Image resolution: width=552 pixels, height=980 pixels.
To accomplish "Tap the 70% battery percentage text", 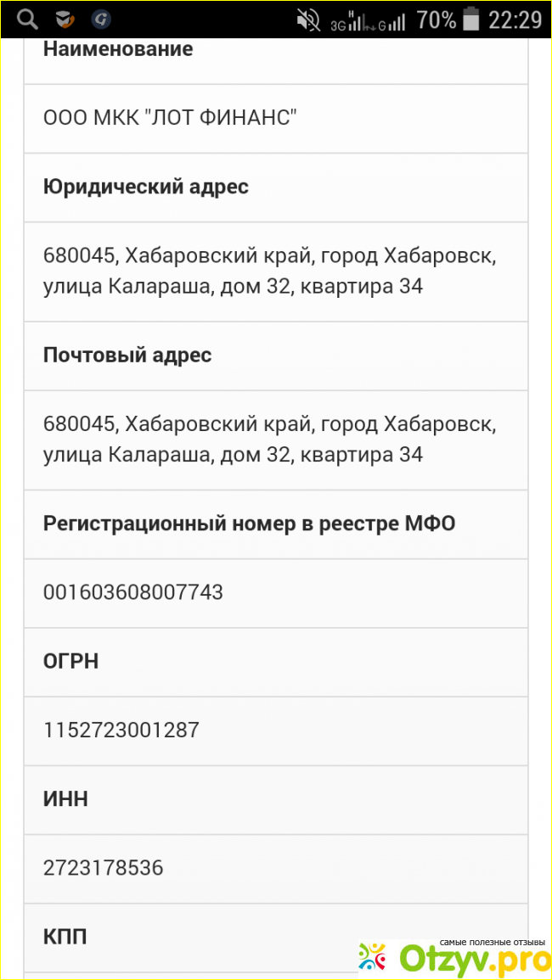I will [x=436, y=20].
